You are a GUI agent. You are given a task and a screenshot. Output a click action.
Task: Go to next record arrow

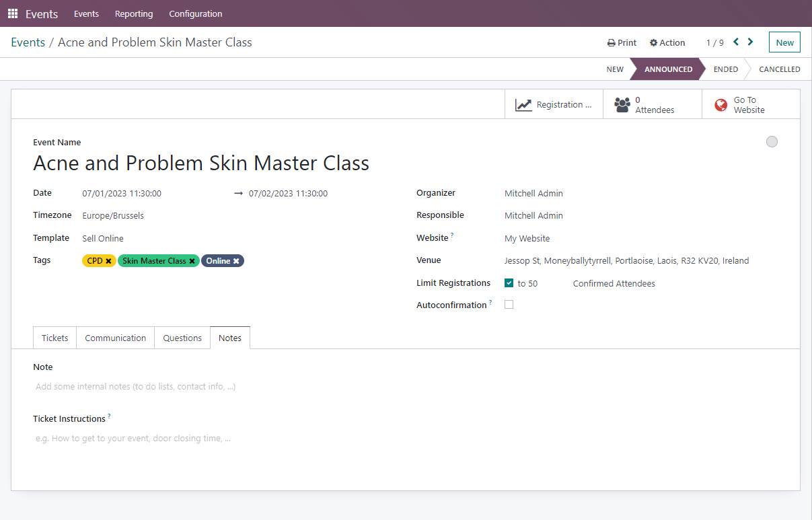[751, 42]
